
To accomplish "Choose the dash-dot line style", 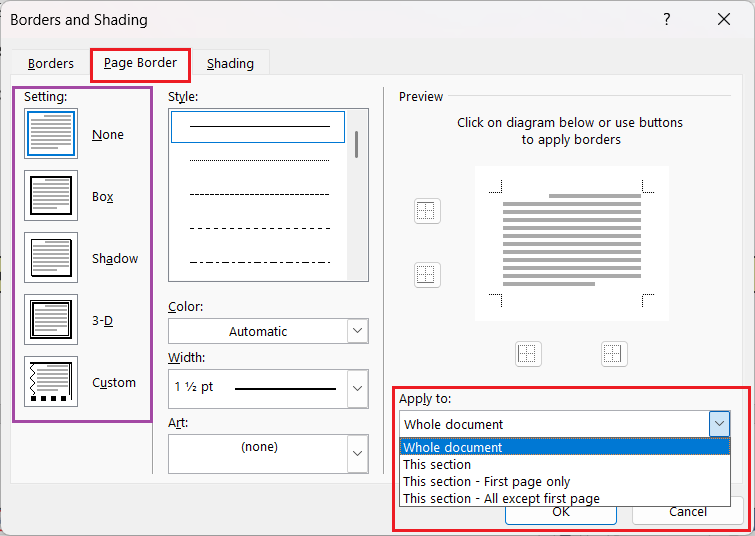I will click(x=259, y=262).
